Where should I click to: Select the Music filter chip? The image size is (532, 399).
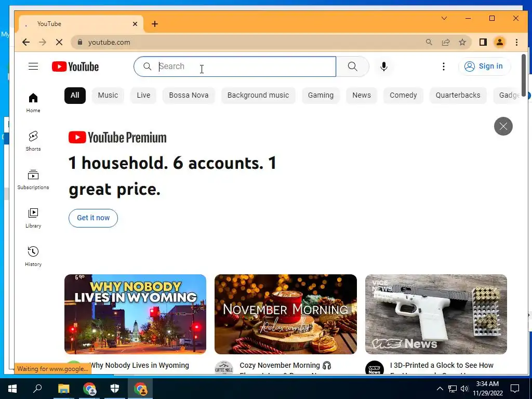(108, 96)
